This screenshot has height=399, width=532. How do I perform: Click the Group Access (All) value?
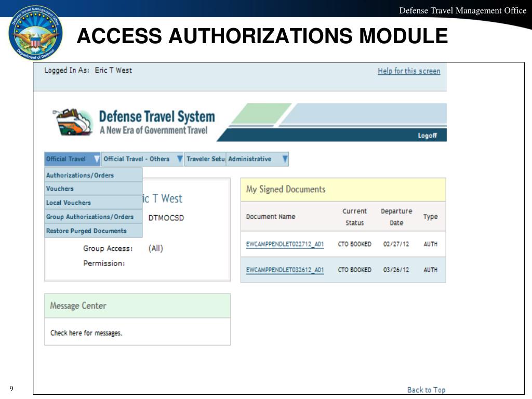[155, 248]
